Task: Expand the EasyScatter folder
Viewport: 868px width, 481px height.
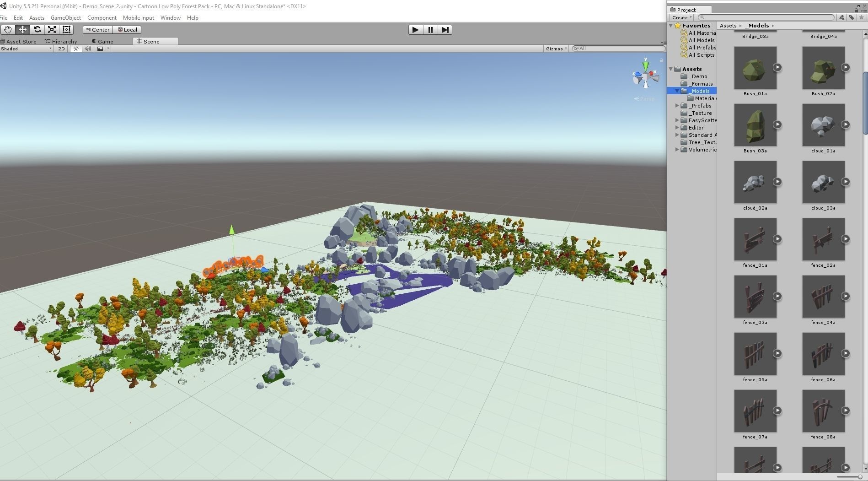Action: (677, 120)
